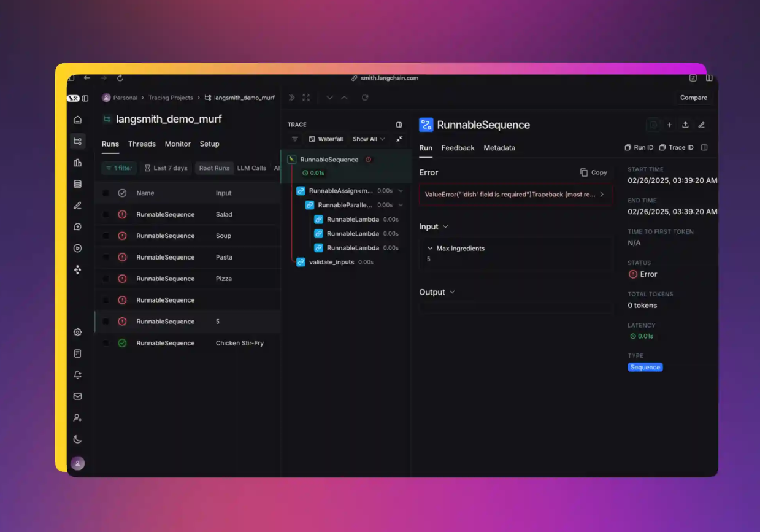This screenshot has width=760, height=532.
Task: Open the Last 7 days time filter
Action: [x=166, y=168]
